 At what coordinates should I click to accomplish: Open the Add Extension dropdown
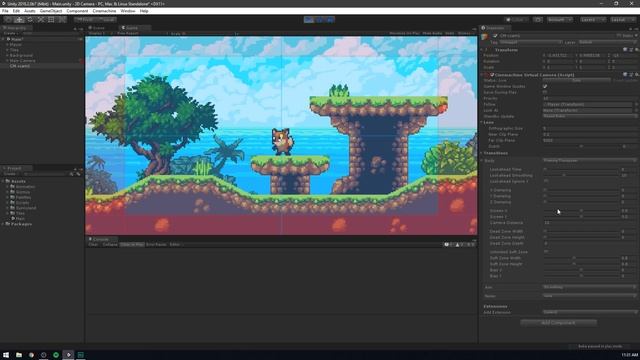pyautogui.click(x=589, y=312)
